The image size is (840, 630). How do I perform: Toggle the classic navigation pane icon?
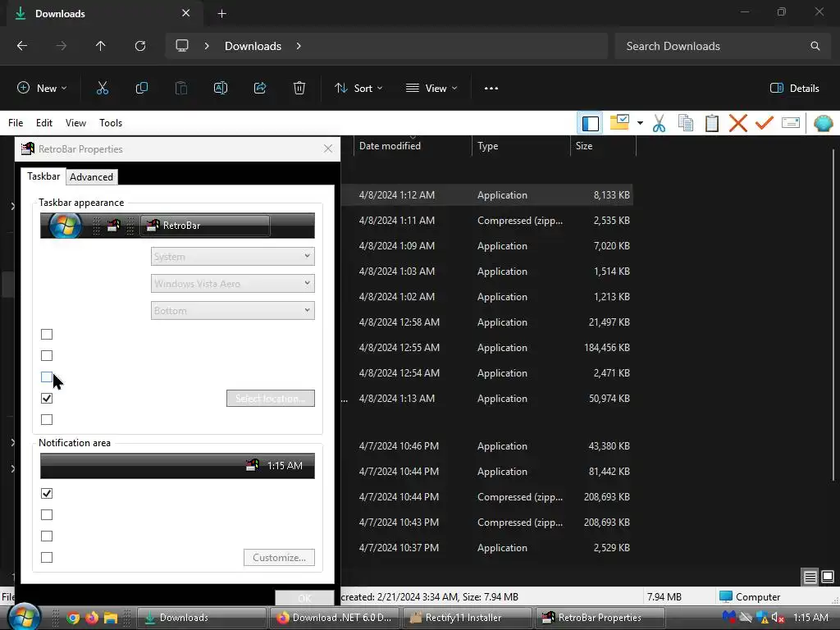tap(590, 123)
